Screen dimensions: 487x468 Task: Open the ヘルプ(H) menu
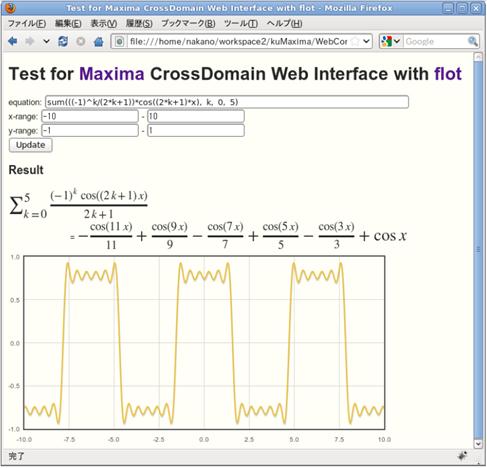[x=284, y=24]
